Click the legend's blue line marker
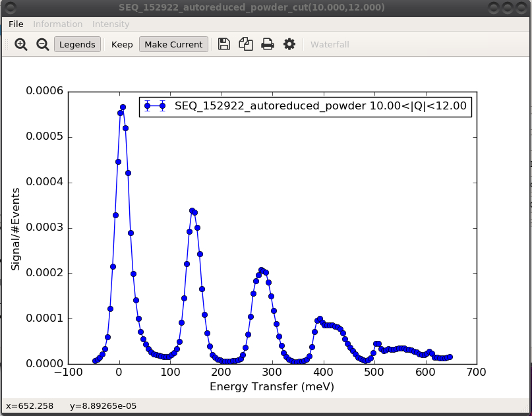The height and width of the screenshot is (416, 532). [x=154, y=105]
